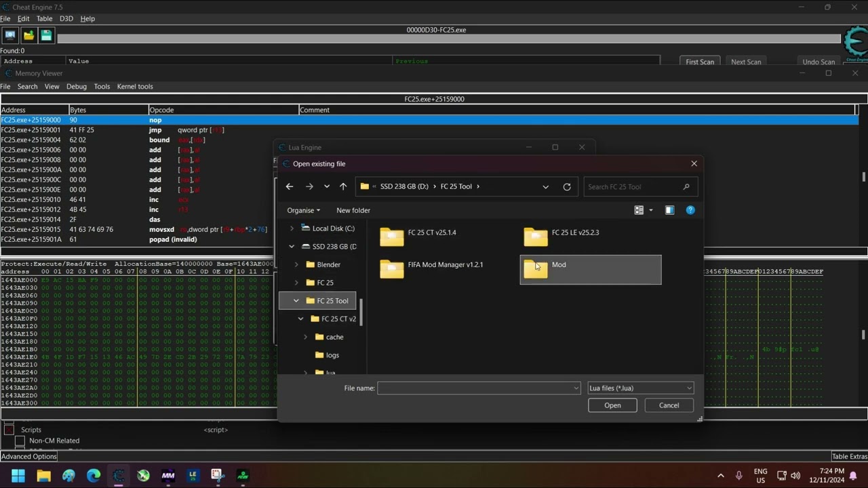
Task: Open the Lua files type dropdown
Action: tap(641, 388)
